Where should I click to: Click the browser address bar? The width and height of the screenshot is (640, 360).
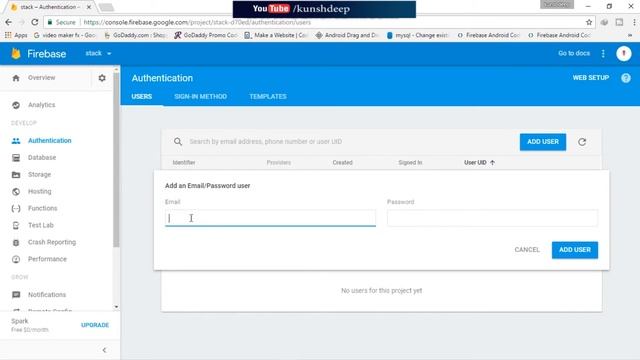[x=318, y=22]
